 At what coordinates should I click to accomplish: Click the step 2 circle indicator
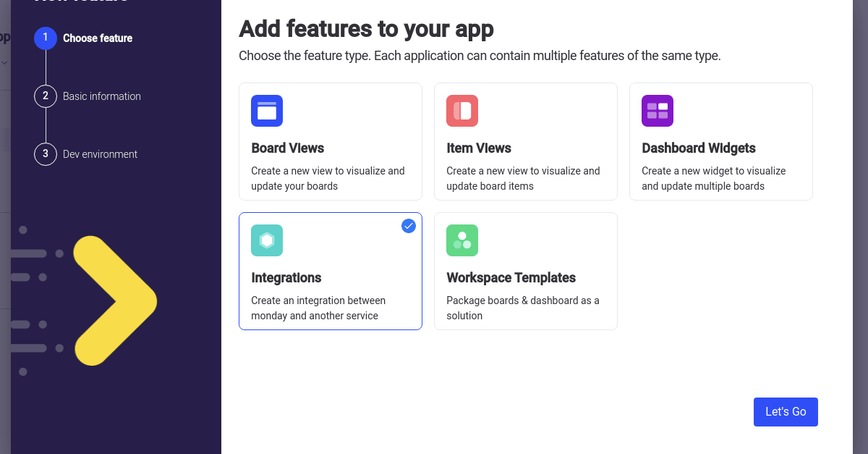coord(45,96)
